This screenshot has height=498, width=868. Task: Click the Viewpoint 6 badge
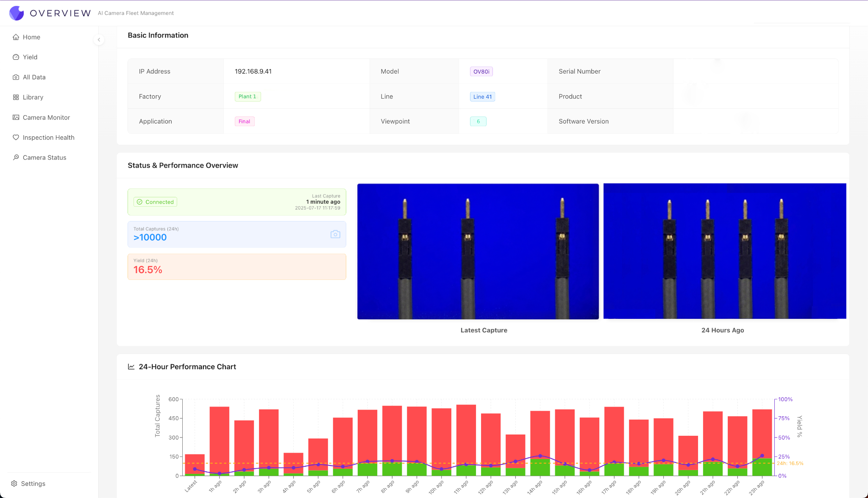pyautogui.click(x=478, y=121)
